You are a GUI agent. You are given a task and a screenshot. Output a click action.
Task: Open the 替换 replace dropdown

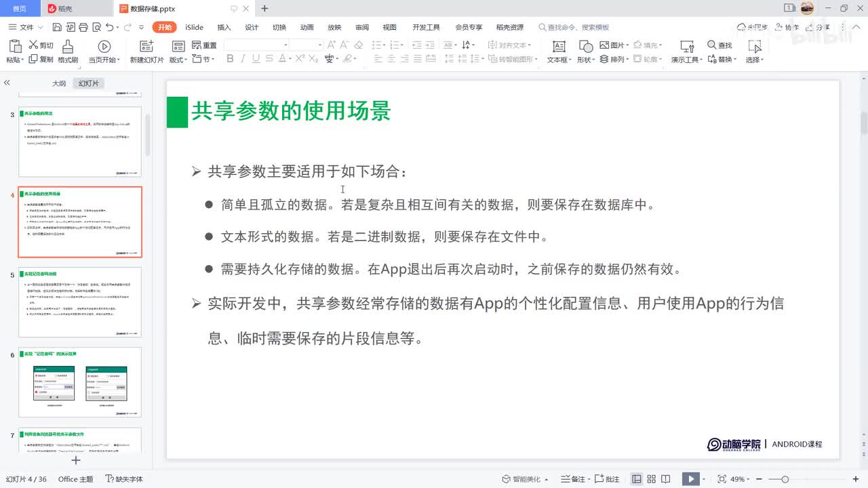[x=722, y=60]
